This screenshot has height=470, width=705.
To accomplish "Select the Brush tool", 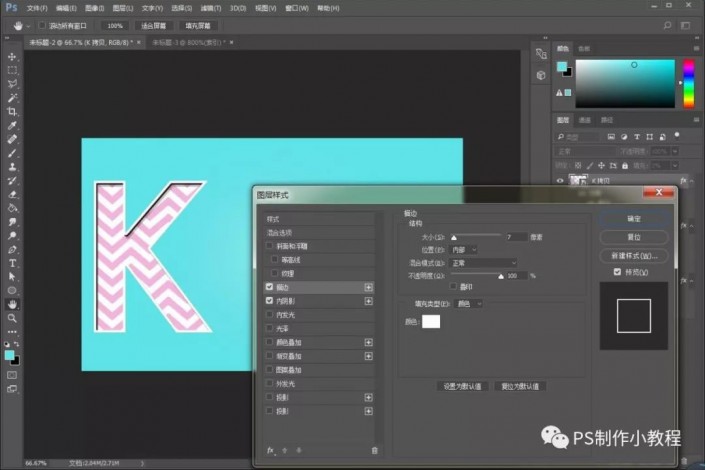I will tap(12, 153).
